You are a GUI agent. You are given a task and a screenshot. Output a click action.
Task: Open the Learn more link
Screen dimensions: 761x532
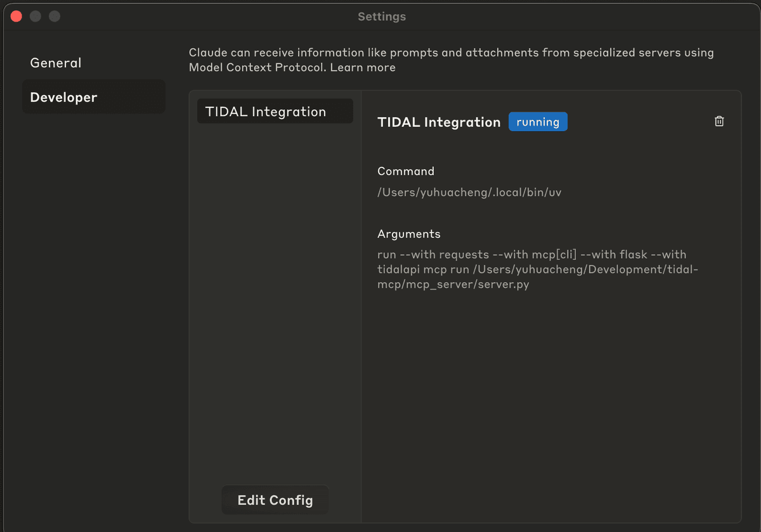[x=363, y=67]
